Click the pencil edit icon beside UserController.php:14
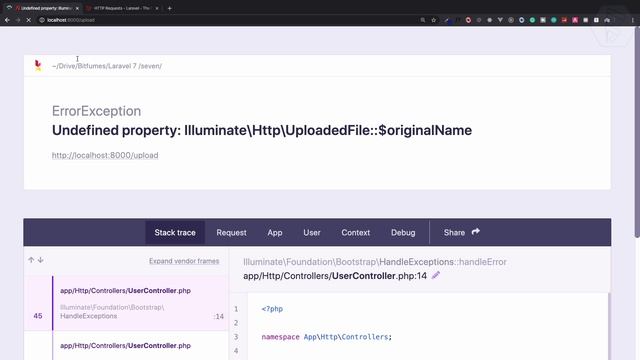This screenshot has height=360, width=640. tap(436, 276)
